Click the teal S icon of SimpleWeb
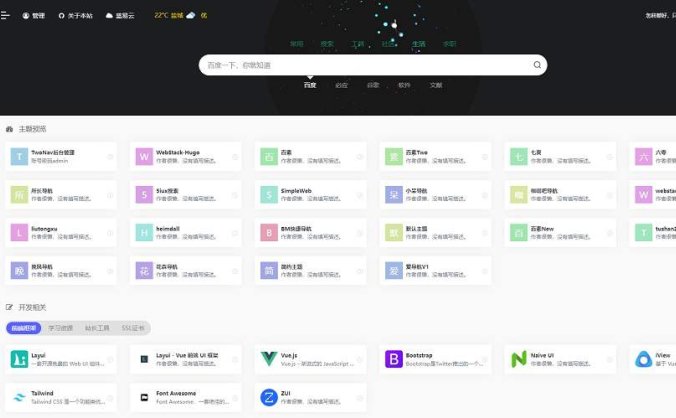 tap(269, 194)
